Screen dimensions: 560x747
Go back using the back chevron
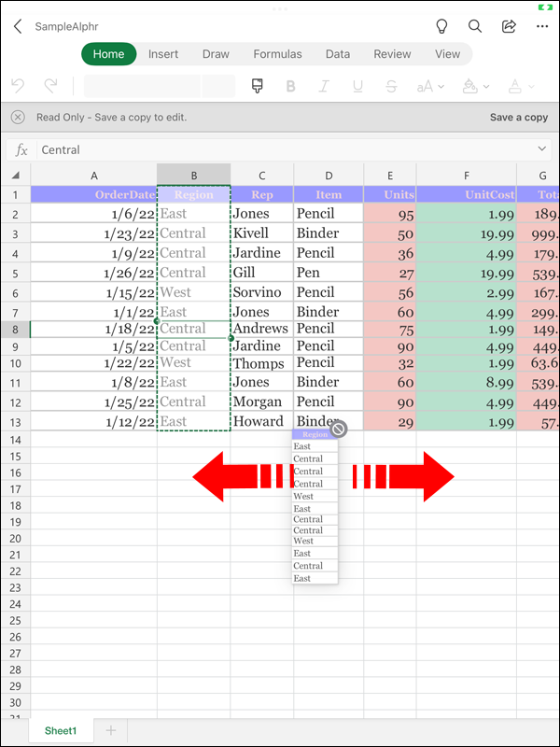18,26
